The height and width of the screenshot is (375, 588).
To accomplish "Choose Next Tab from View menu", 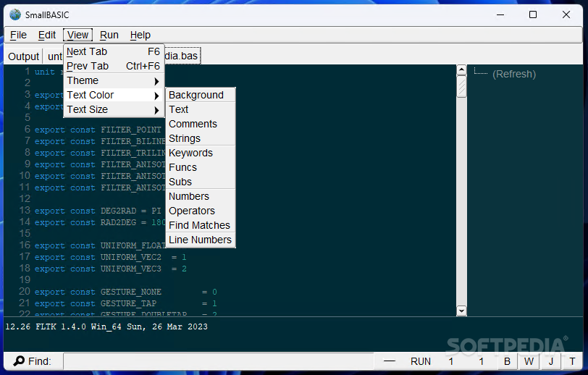I will pyautogui.click(x=114, y=51).
